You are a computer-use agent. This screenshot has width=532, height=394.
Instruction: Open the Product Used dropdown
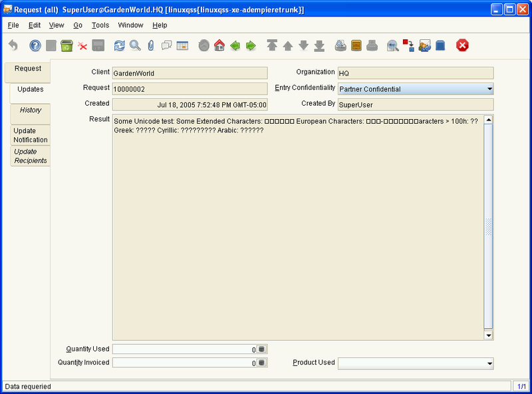coord(489,363)
